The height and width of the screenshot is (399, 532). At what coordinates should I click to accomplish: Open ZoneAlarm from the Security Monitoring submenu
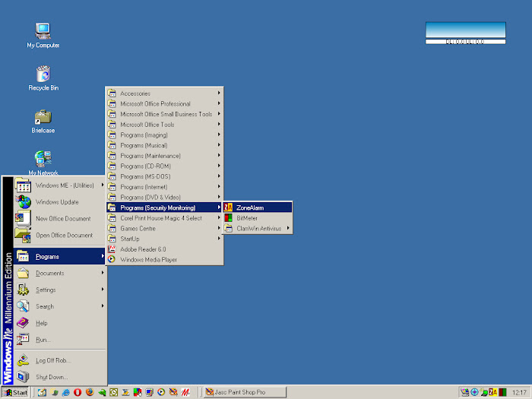coord(258,207)
